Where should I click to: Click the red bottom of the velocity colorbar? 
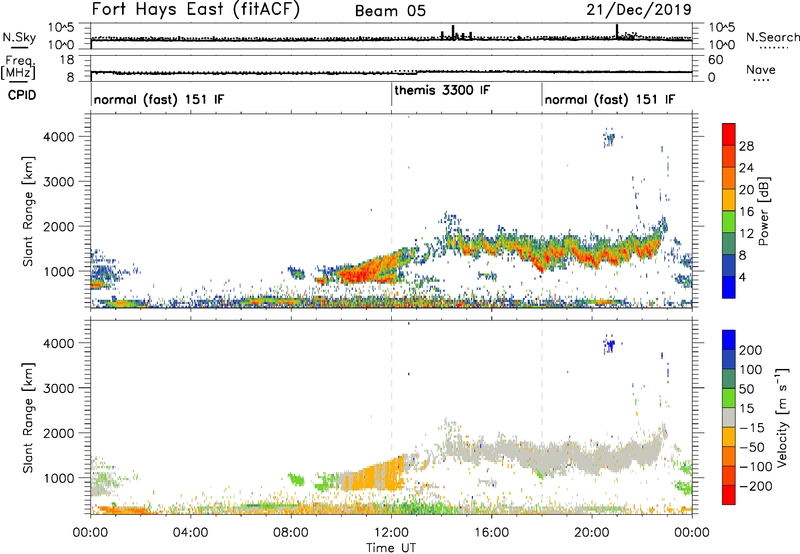coord(729,495)
